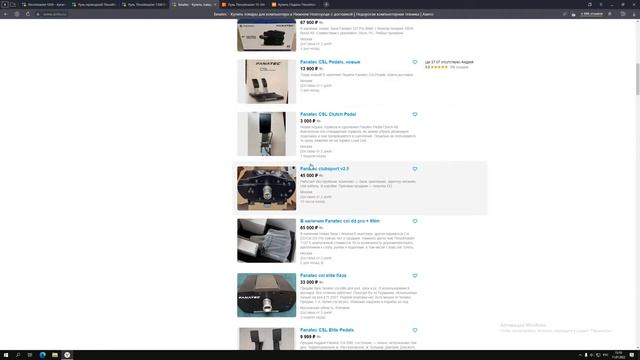The width and height of the screenshot is (640, 360).
Task: Open the Fanatec csl elite base listing title
Action: 323,276
